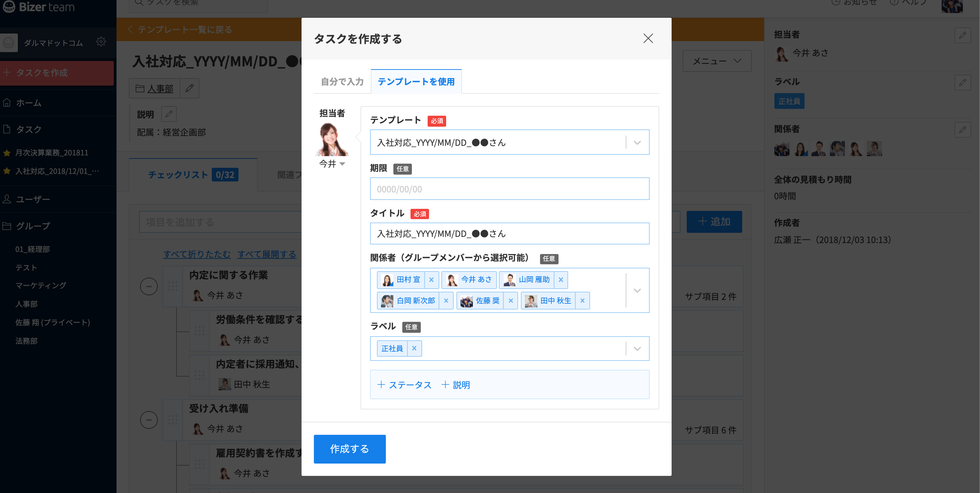Close the task creation dialog
The image size is (980, 493).
(x=648, y=38)
